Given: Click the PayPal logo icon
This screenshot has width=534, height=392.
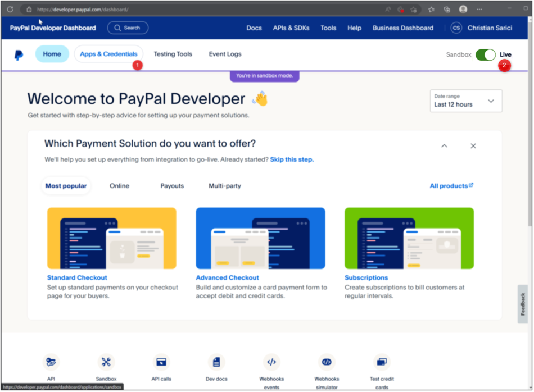Looking at the screenshot, I should point(19,55).
